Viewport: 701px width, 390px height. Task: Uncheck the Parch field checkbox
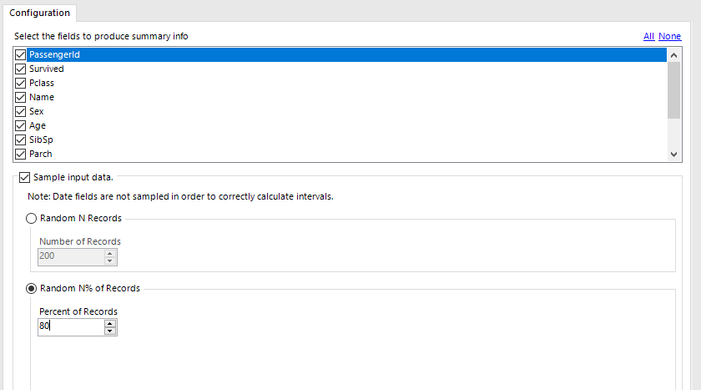click(x=20, y=154)
